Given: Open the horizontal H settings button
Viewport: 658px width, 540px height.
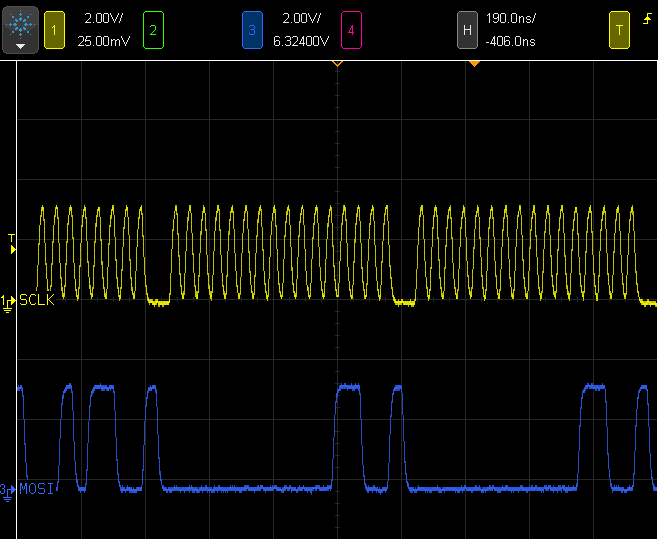Looking at the screenshot, I should pyautogui.click(x=466, y=30).
